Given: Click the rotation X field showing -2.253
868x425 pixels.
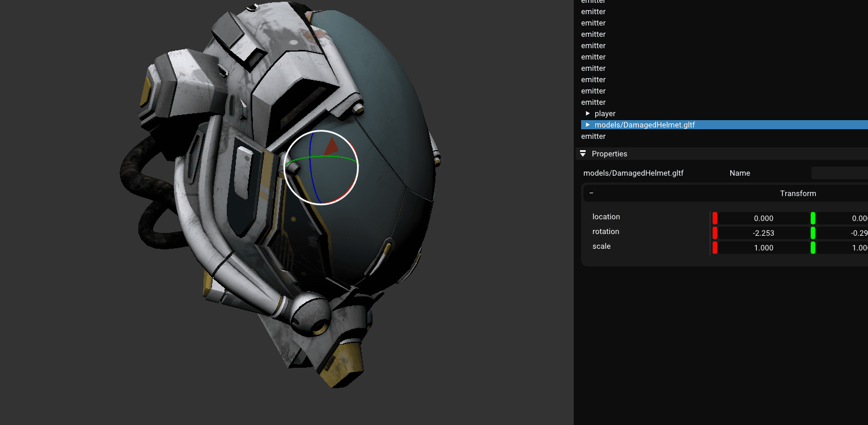Looking at the screenshot, I should (x=763, y=233).
